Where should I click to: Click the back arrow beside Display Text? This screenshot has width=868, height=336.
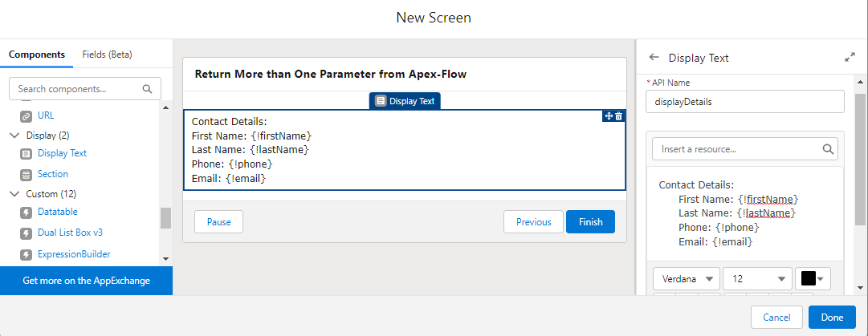point(654,58)
